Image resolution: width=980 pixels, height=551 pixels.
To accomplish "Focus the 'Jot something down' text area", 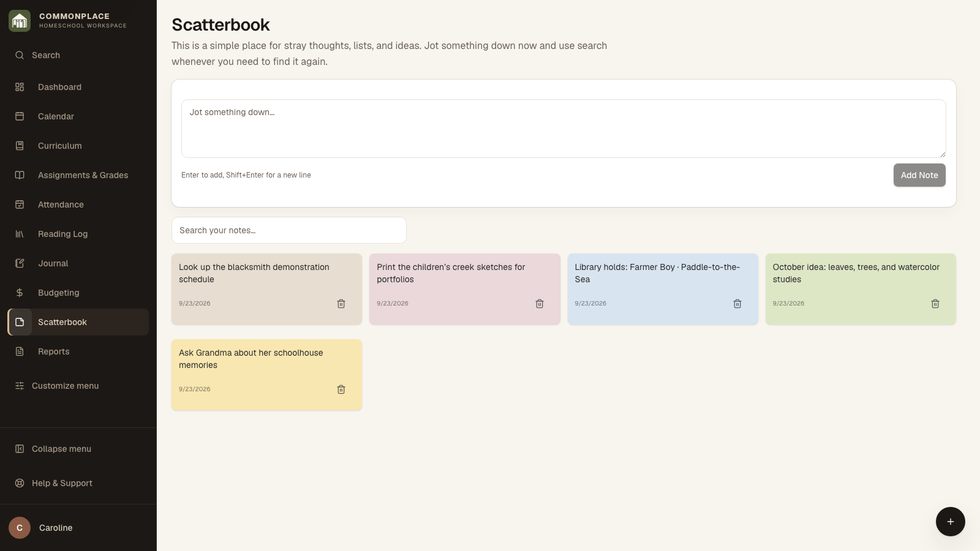I will (x=563, y=129).
